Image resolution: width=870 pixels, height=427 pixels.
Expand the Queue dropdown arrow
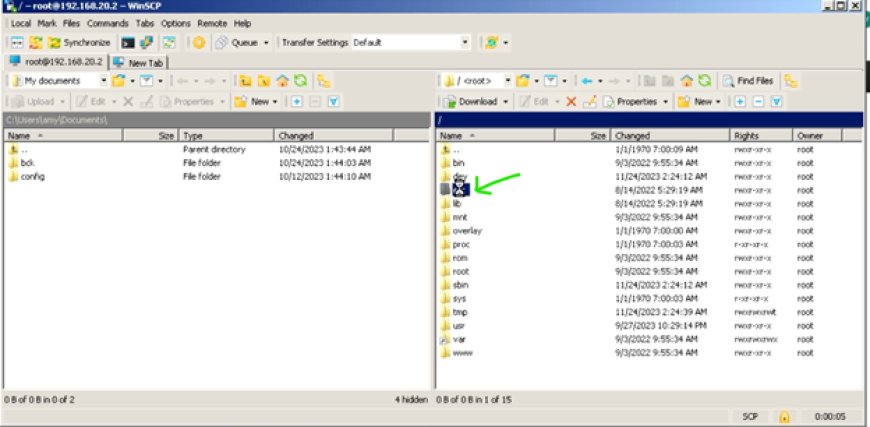266,43
